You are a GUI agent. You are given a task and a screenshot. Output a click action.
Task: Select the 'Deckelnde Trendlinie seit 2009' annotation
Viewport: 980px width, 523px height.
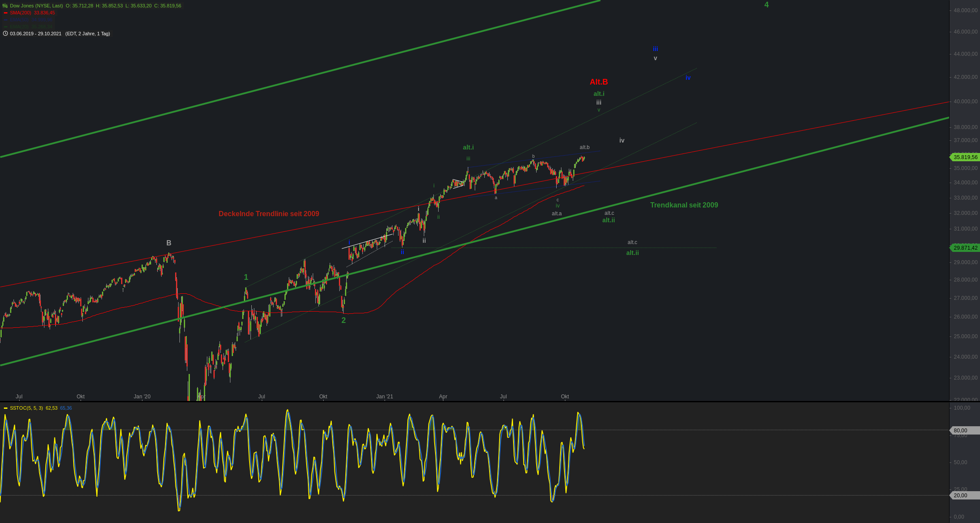pyautogui.click(x=269, y=214)
